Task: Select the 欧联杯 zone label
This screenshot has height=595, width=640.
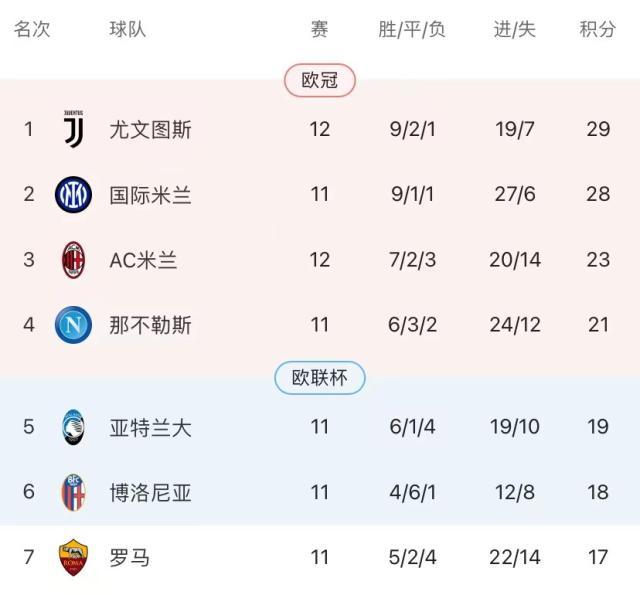Action: (320, 378)
